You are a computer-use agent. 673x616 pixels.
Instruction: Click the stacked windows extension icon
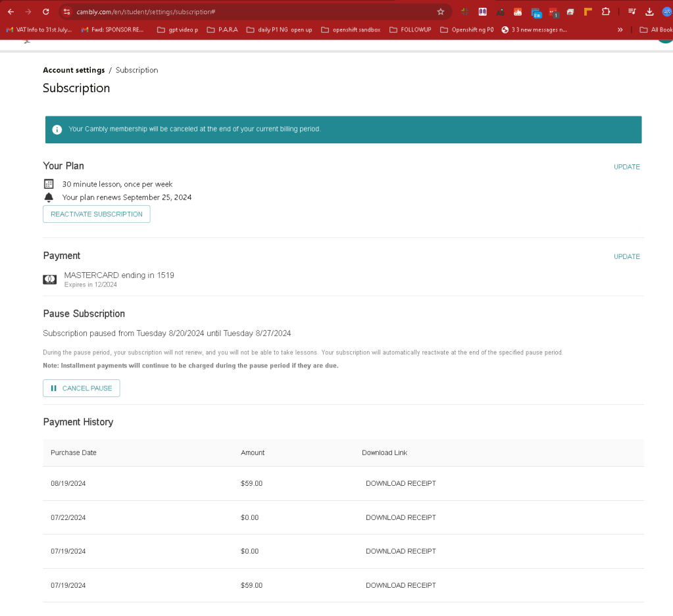pyautogui.click(x=570, y=12)
